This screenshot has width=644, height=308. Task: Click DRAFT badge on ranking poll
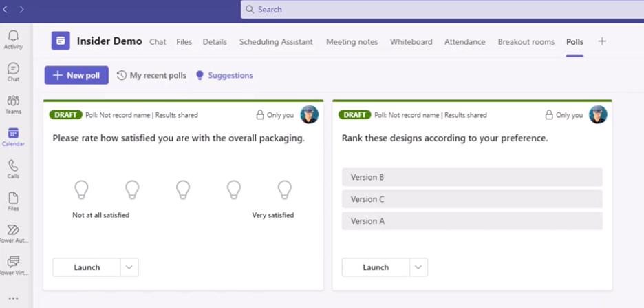tap(355, 115)
